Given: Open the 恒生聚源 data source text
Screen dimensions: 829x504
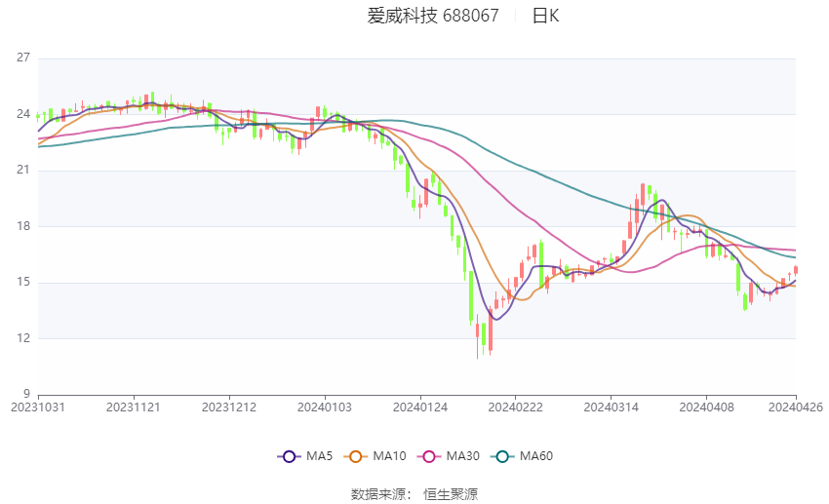Looking at the screenshot, I should pyautogui.click(x=451, y=494).
